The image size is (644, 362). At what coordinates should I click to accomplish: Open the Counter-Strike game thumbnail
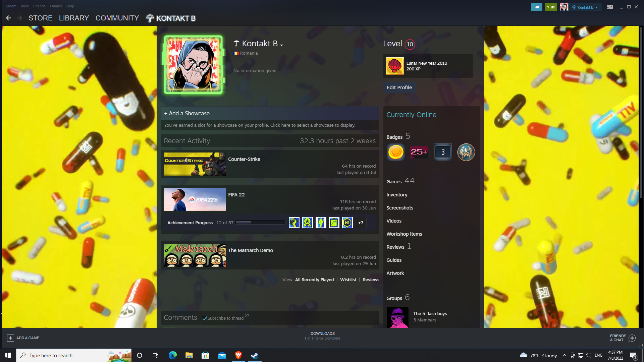point(195,164)
